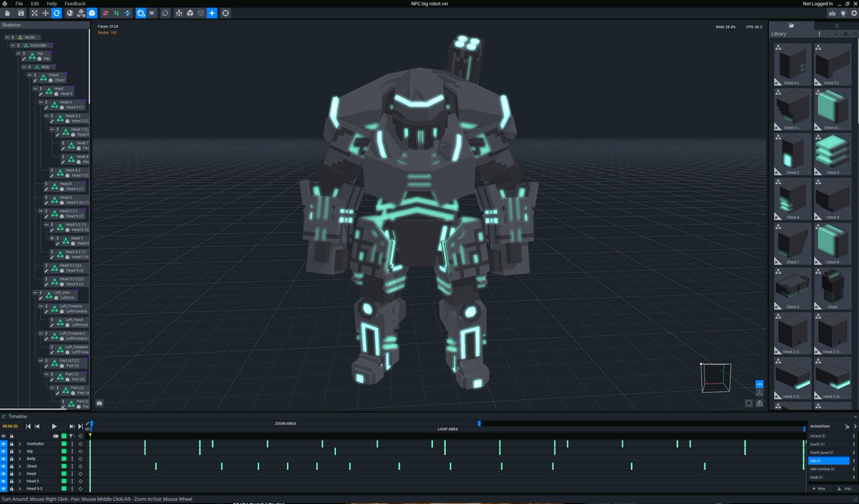Toggle visibility eye for Belly track
Viewport: 859px width, 504px height.
pyautogui.click(x=4, y=459)
